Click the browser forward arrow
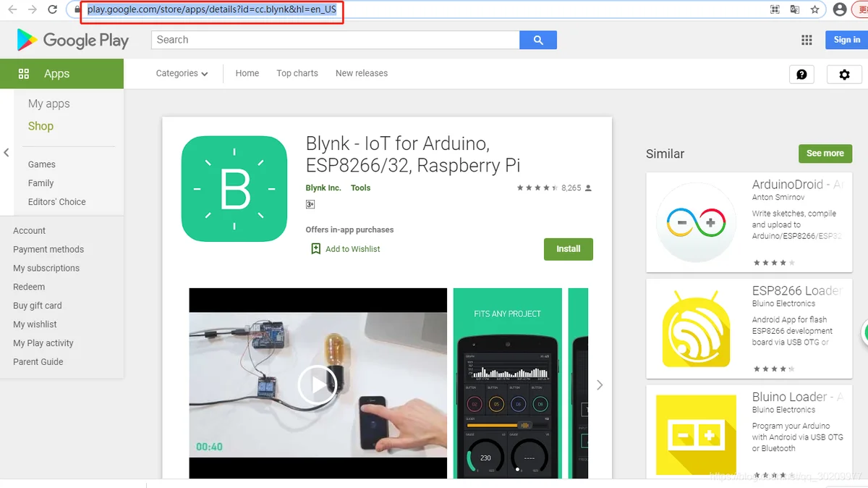 click(33, 9)
